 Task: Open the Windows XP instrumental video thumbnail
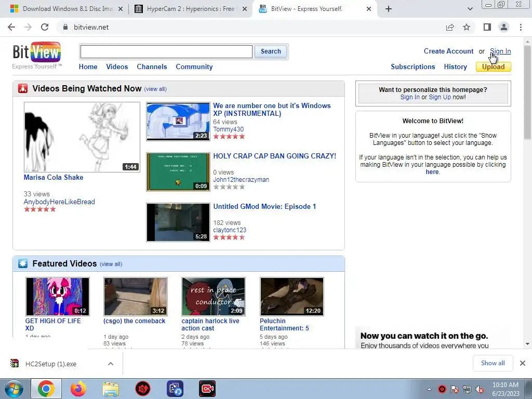(x=178, y=122)
